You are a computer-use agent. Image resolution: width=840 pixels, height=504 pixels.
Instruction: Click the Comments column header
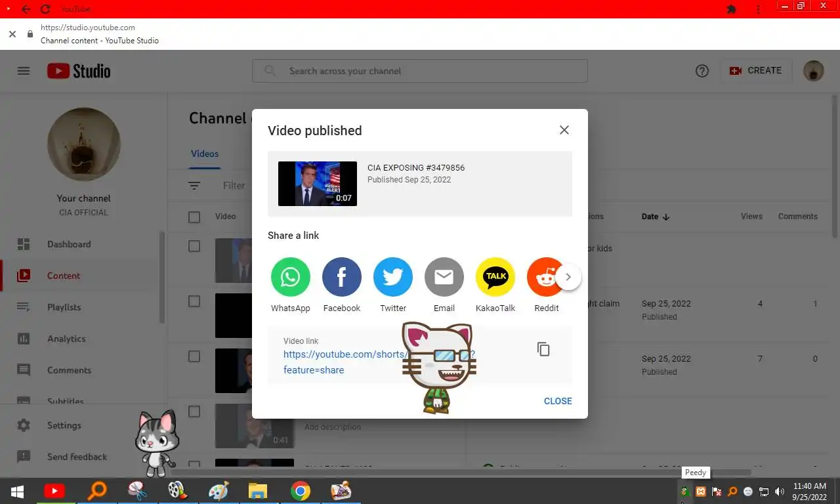click(x=797, y=217)
